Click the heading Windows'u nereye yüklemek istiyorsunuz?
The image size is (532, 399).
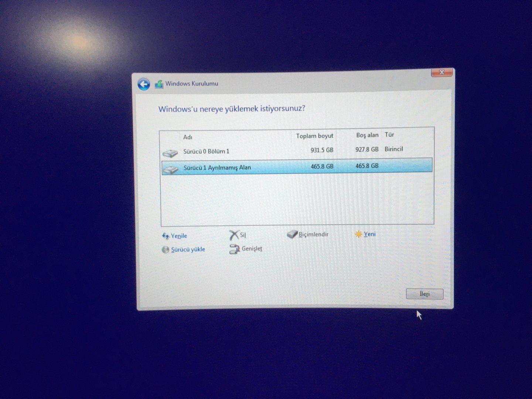pos(232,109)
